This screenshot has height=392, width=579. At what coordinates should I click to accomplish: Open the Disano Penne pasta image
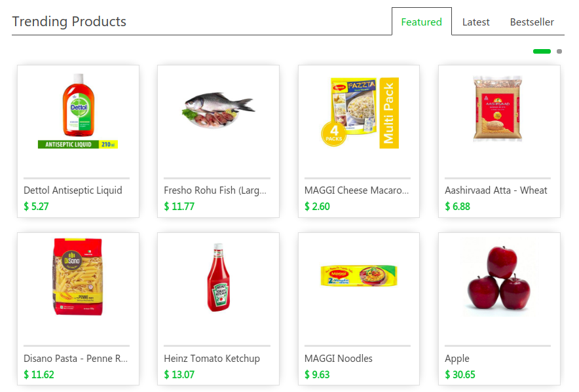click(78, 277)
